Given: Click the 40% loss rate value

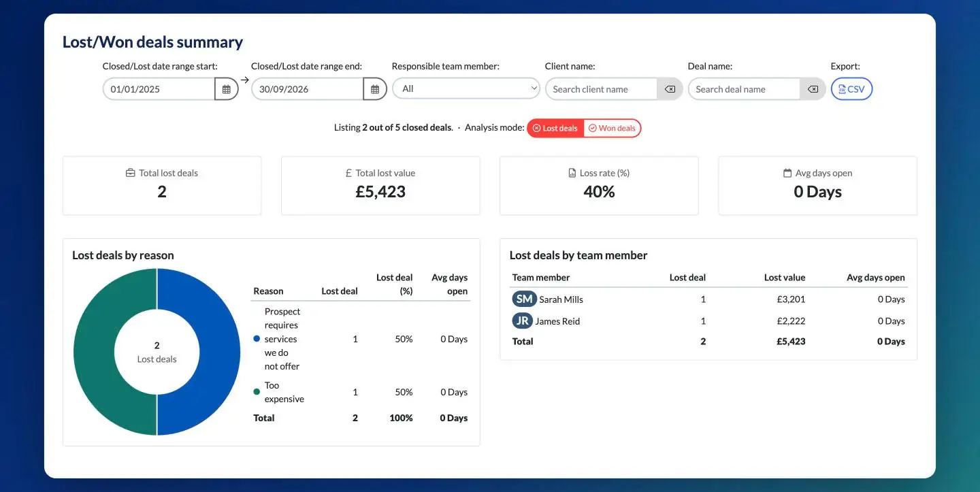Looking at the screenshot, I should pyautogui.click(x=599, y=192).
